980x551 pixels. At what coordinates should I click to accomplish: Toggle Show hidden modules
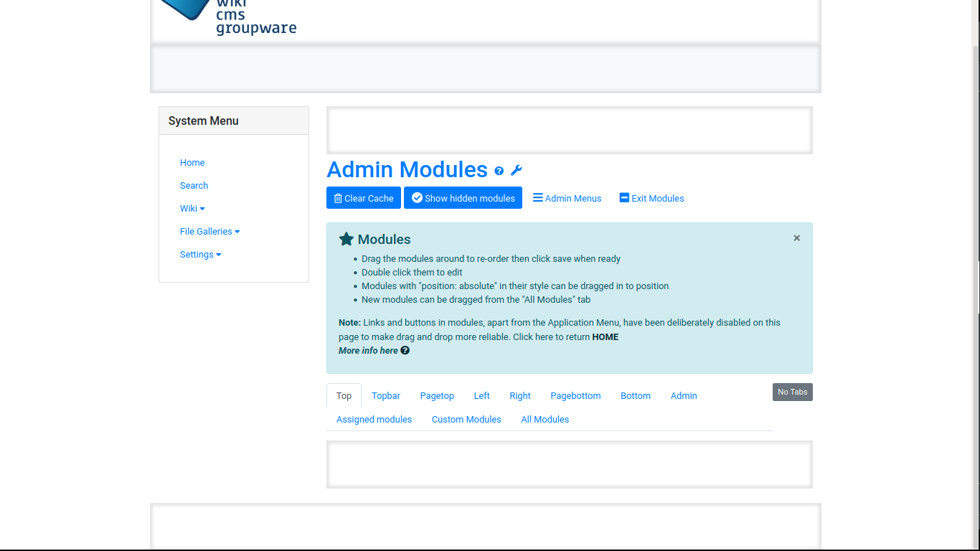[x=463, y=199]
